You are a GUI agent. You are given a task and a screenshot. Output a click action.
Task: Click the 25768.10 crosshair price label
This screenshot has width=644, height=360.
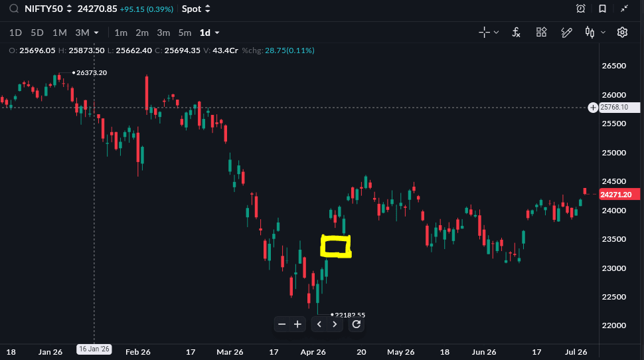pos(619,107)
